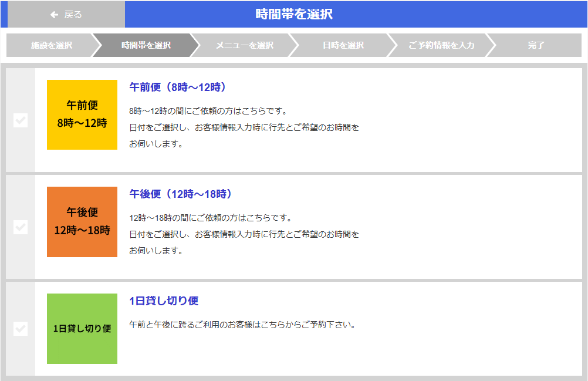Click the orange 午後便 12時〜18時 tile
The image size is (588, 381).
pos(82,221)
